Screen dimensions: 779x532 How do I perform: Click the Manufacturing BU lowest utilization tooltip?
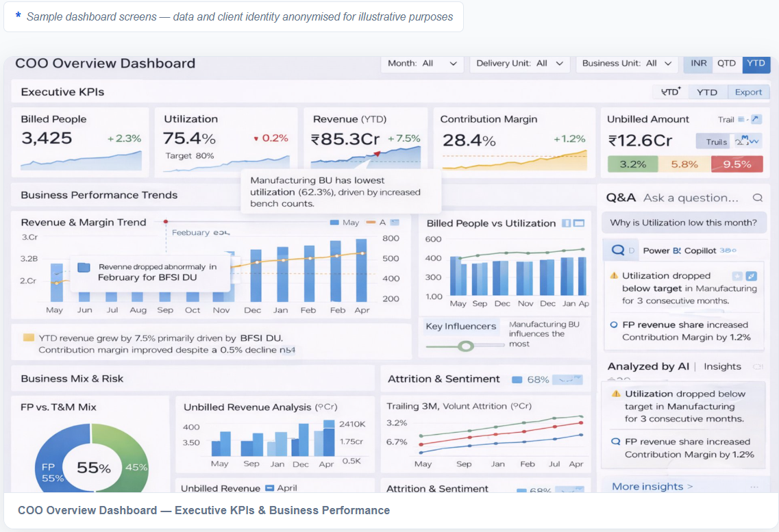pos(341,192)
